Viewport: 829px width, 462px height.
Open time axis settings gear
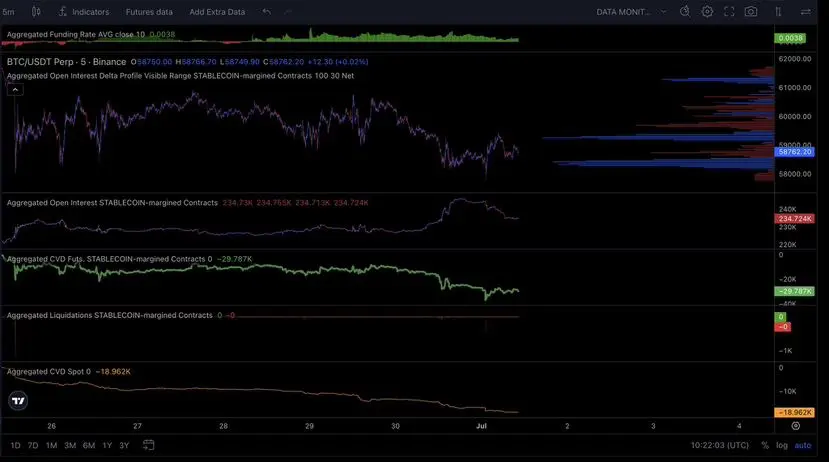click(x=796, y=426)
